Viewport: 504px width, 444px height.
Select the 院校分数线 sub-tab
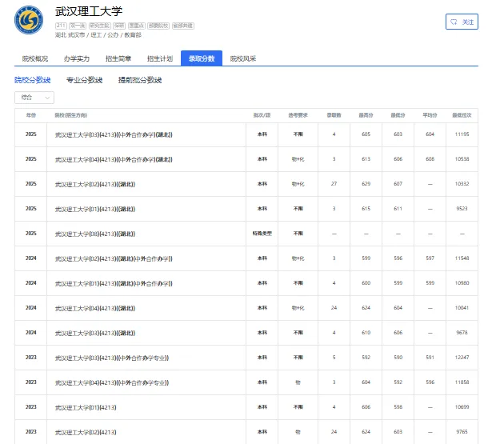coord(33,80)
